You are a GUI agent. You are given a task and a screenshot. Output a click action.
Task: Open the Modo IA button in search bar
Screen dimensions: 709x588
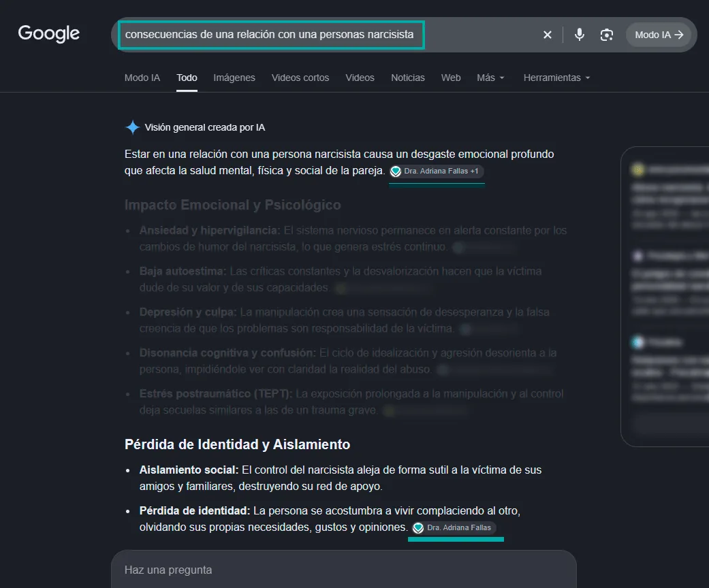click(x=659, y=35)
